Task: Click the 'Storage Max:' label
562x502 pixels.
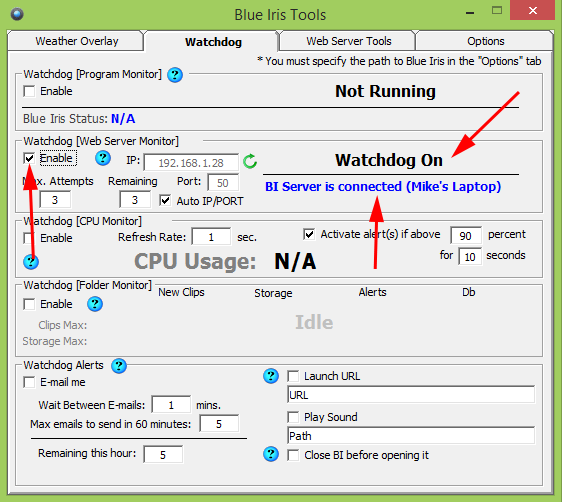Action: 55,341
